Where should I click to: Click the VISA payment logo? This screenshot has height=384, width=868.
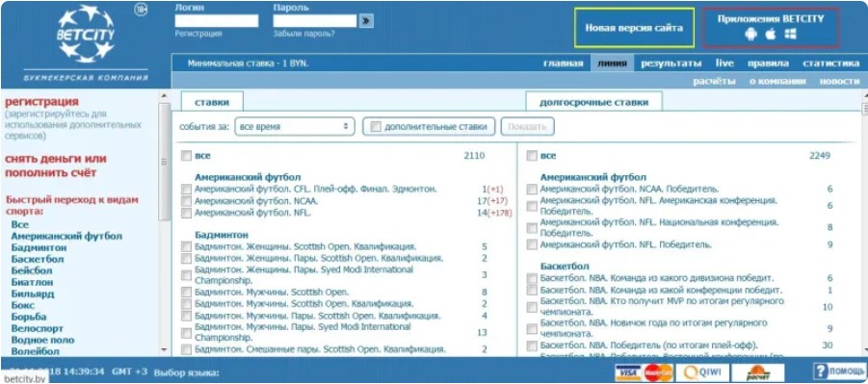628,373
